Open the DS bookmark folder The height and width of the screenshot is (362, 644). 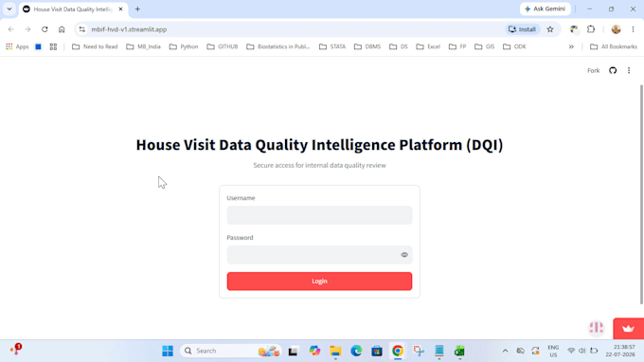pyautogui.click(x=399, y=46)
